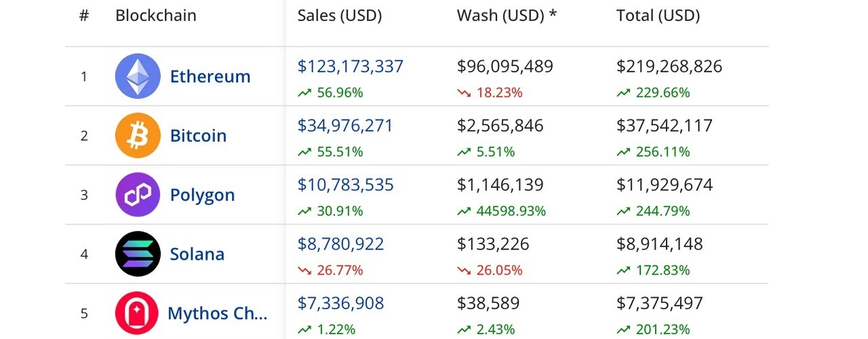The height and width of the screenshot is (339, 868).
Task: Click the red down-trend arrow under Ethereum wash
Action: [x=464, y=93]
